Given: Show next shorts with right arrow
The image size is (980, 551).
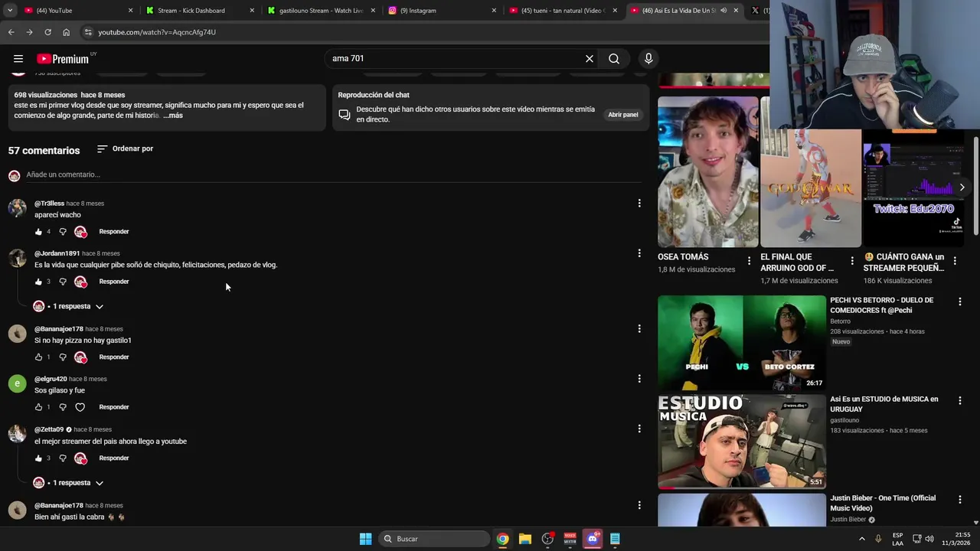Looking at the screenshot, I should pos(962,187).
